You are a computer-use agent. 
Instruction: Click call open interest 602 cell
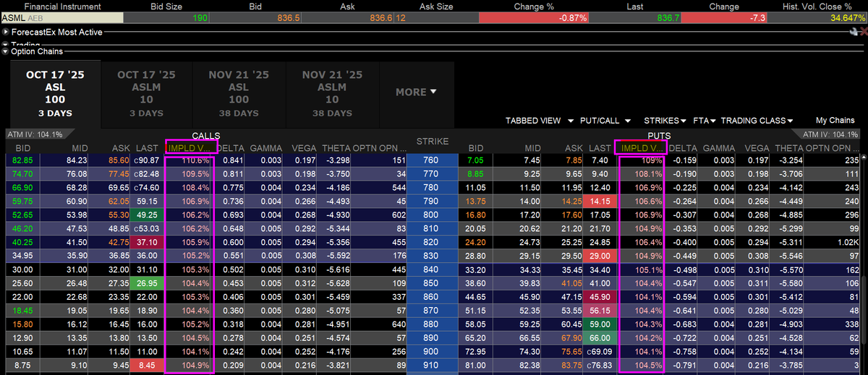tap(378, 215)
